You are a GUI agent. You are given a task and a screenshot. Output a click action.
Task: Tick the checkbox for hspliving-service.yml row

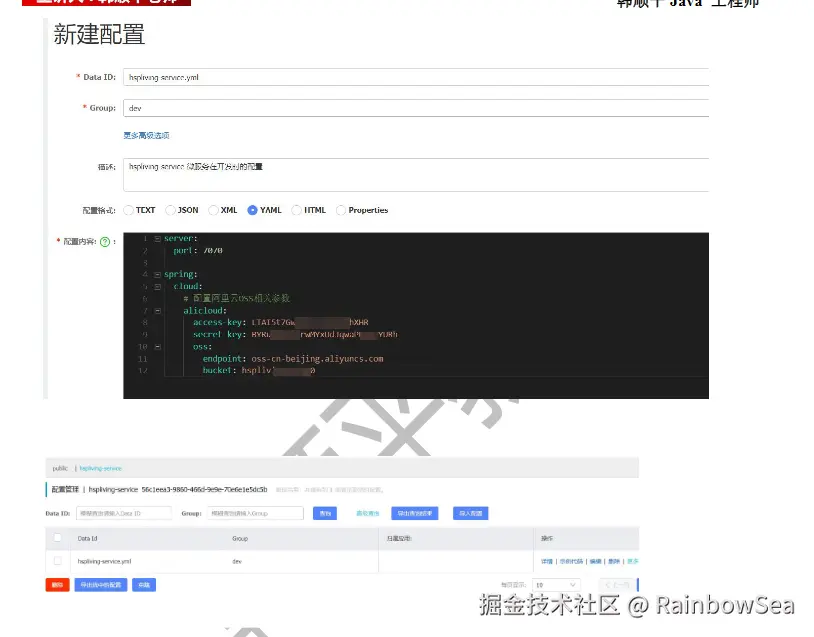point(58,561)
